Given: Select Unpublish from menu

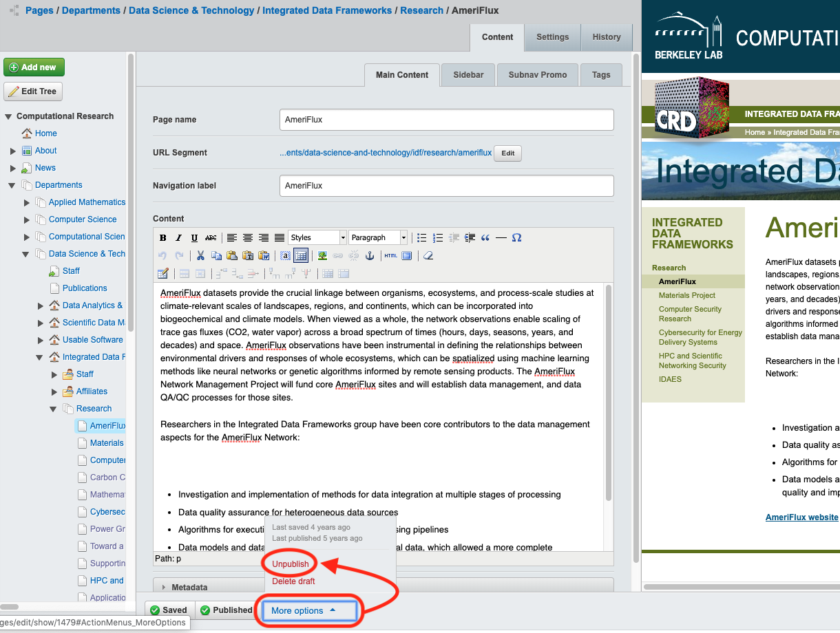Looking at the screenshot, I should (291, 564).
